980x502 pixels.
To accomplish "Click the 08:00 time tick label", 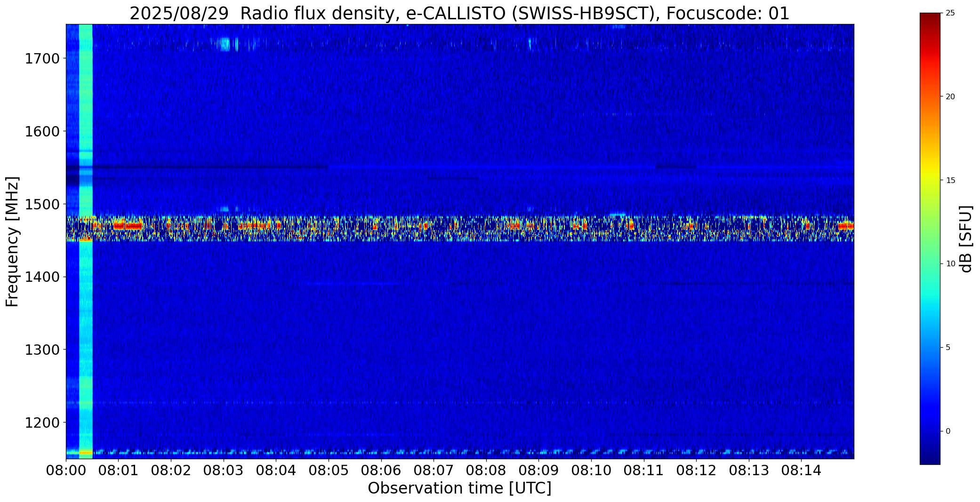I will tap(66, 470).
